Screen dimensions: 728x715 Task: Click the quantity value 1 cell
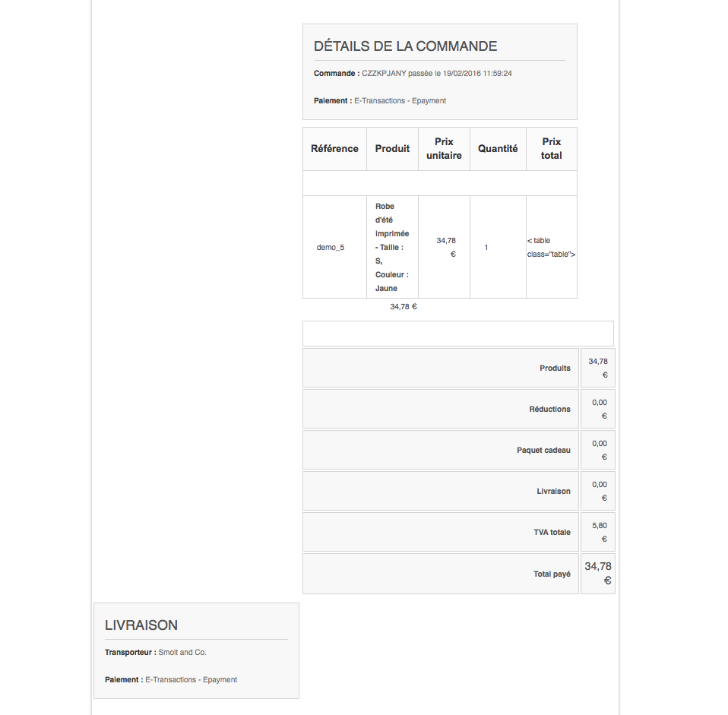tap(486, 248)
